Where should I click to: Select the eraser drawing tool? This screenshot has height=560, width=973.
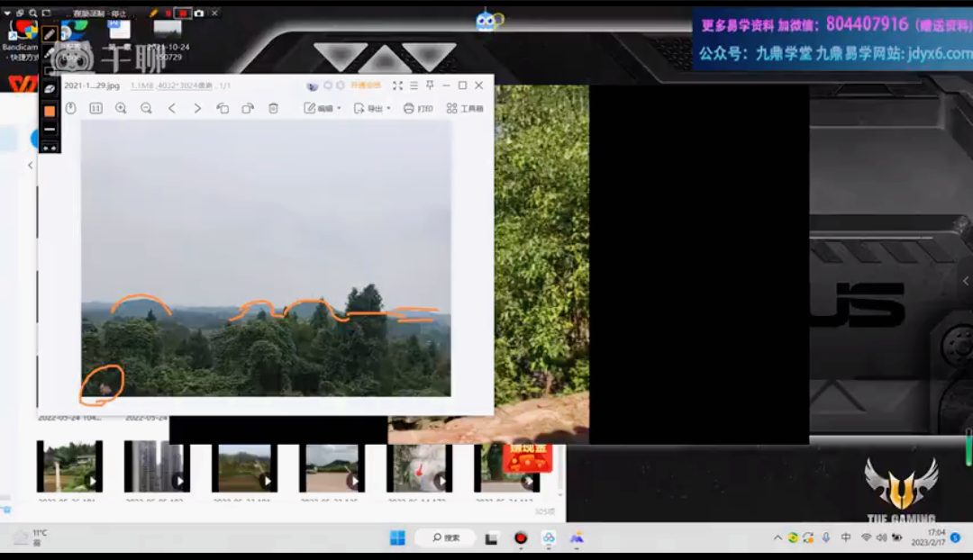tap(50, 90)
